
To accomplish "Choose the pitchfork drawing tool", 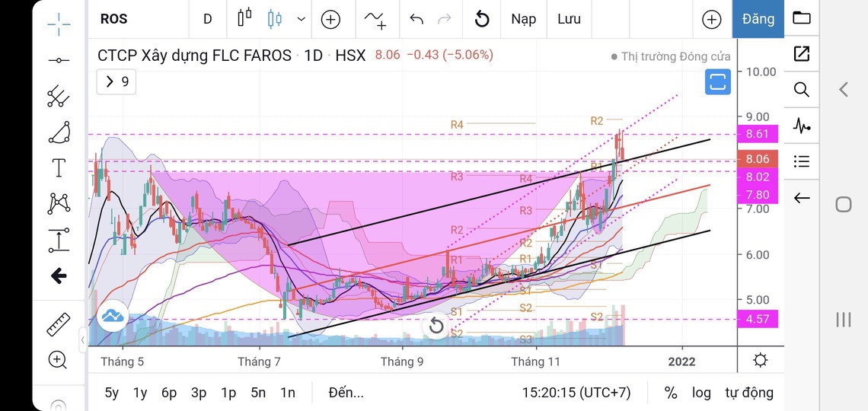I will (x=58, y=96).
